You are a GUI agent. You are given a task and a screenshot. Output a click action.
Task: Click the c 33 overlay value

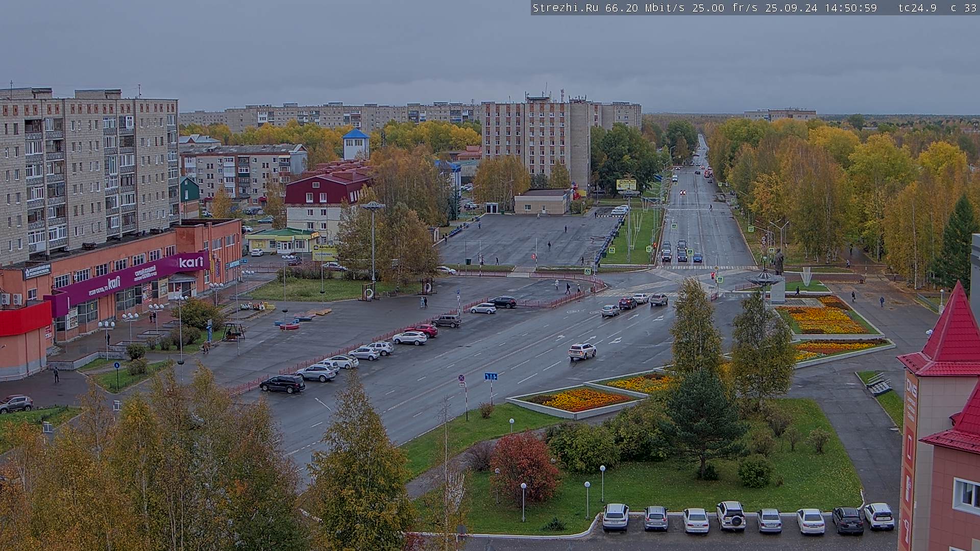click(964, 8)
